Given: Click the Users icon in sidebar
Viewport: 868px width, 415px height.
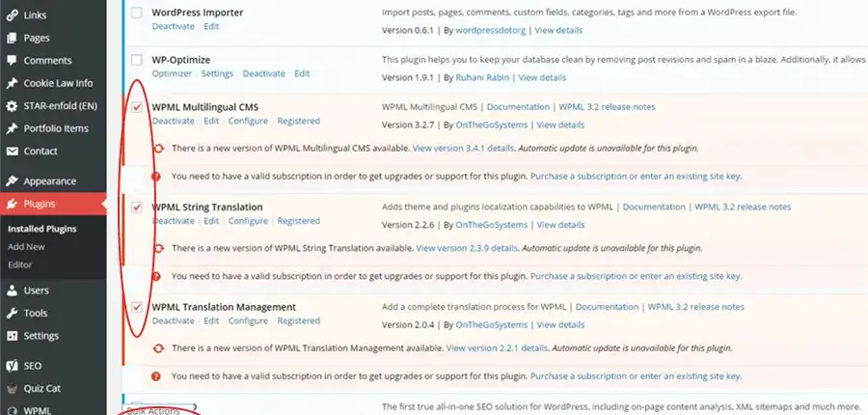Looking at the screenshot, I should coord(12,290).
